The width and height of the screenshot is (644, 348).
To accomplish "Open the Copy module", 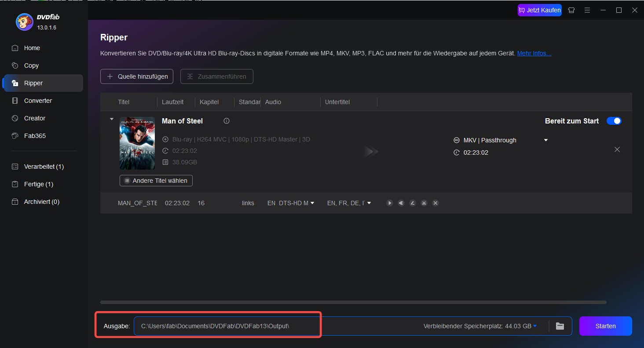I will (x=43, y=65).
